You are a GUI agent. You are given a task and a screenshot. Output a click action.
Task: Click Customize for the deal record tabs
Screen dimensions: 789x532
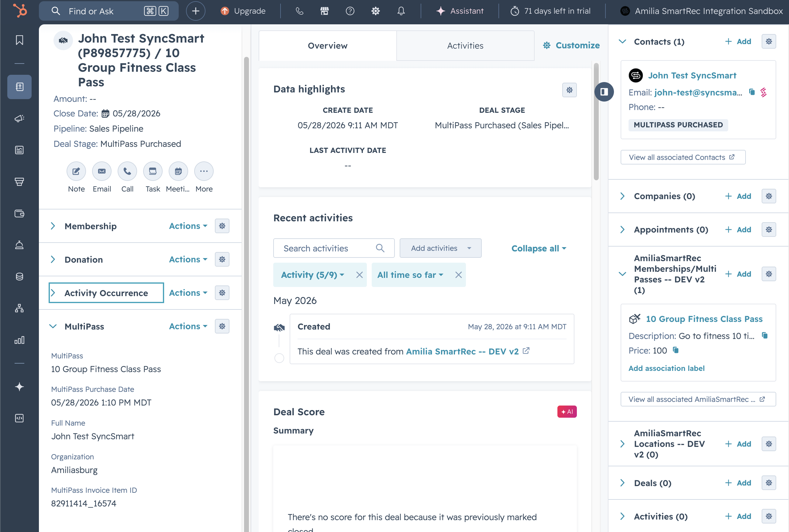point(571,45)
